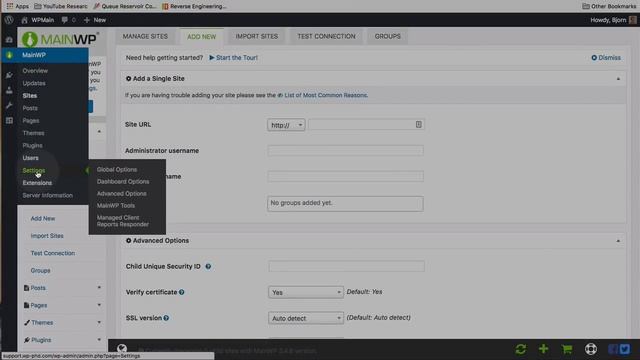This screenshot has height=360, width=640.
Task: Click the Twitter icon in footer
Action: pos(624,349)
